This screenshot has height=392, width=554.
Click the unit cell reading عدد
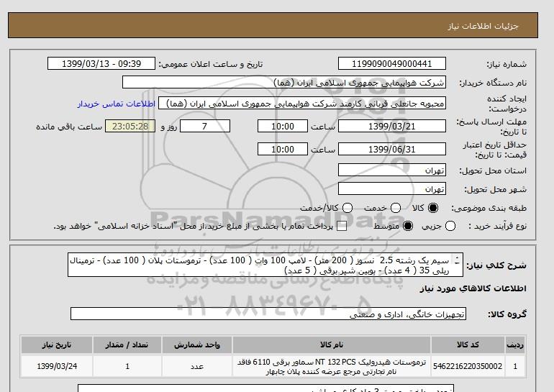197,366
